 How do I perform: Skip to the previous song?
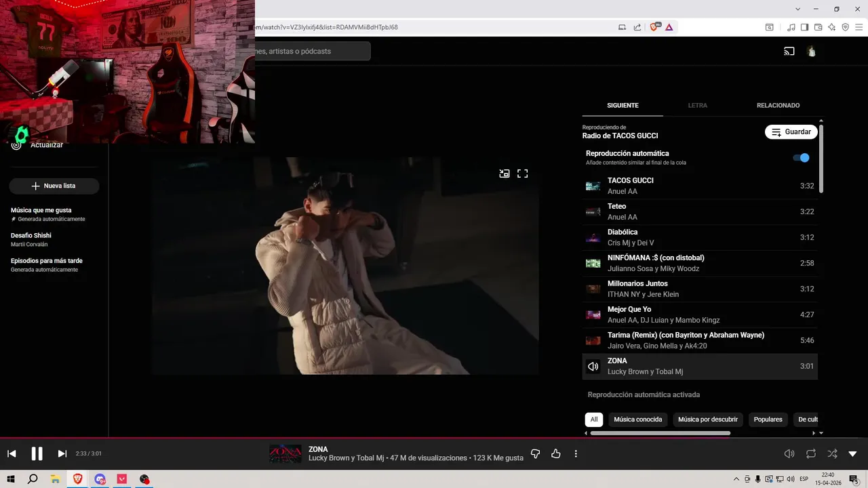coord(12,453)
